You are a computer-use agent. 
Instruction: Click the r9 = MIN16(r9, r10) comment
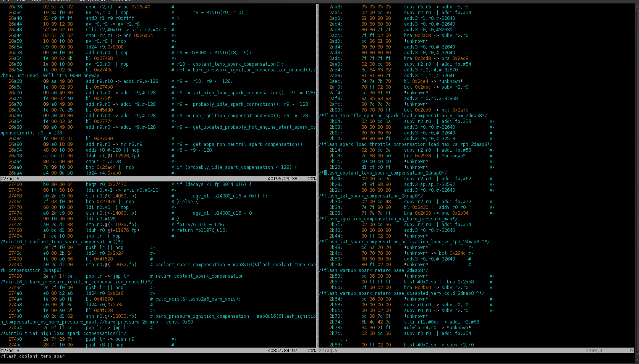pyautogui.click(x=219, y=13)
